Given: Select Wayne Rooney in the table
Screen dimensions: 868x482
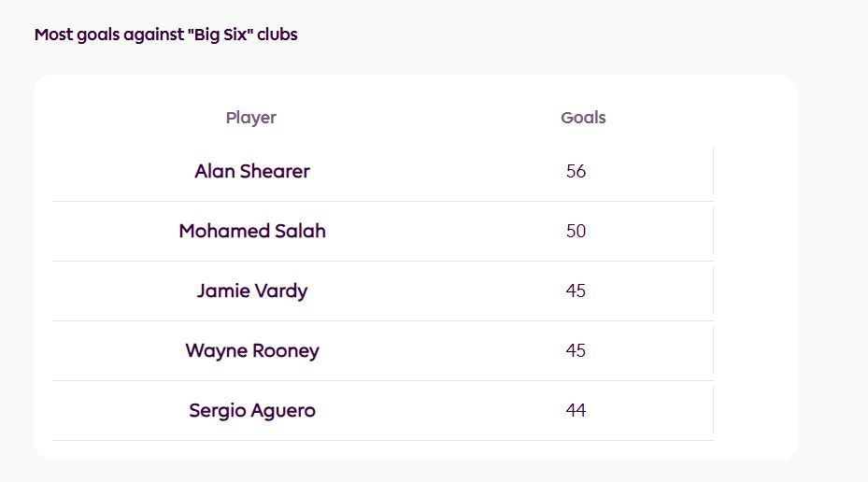Looking at the screenshot, I should pyautogui.click(x=252, y=351).
